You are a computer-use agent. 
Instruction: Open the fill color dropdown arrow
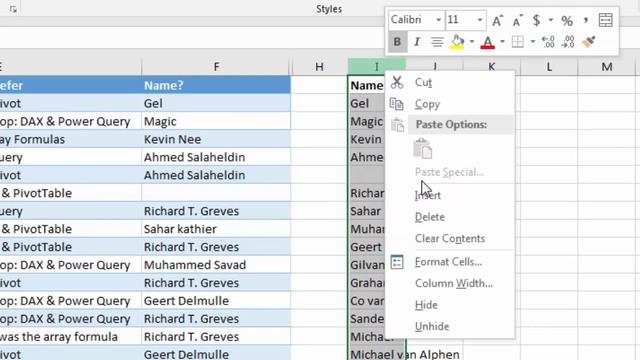point(472,42)
